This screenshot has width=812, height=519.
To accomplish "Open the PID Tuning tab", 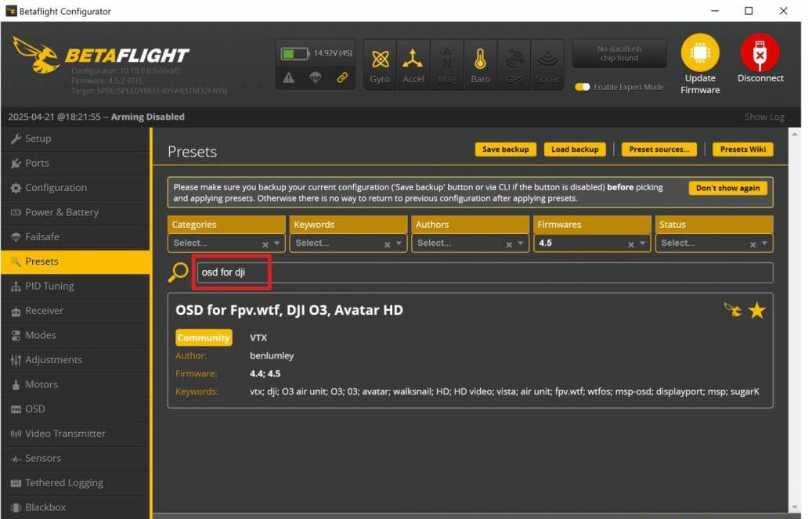I will (76, 287).
